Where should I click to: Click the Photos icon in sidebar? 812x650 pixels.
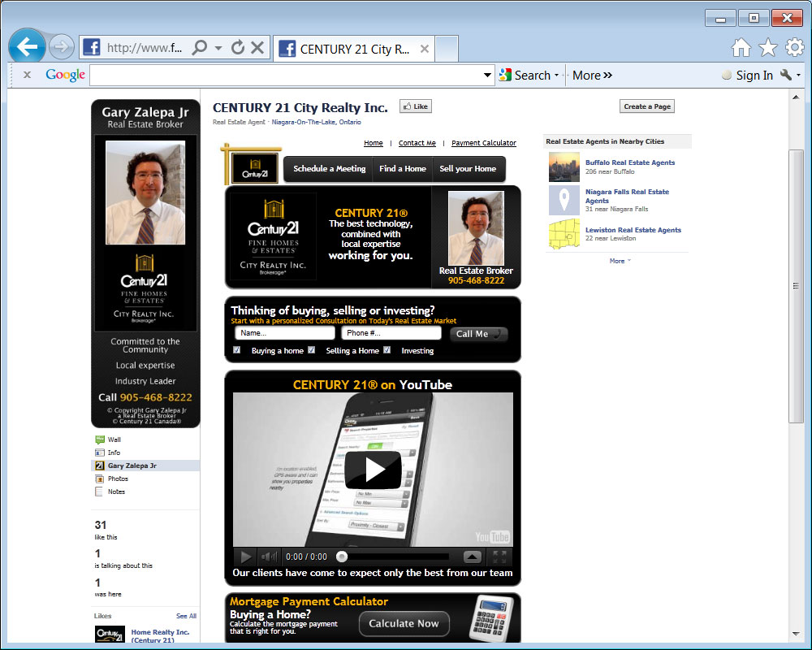click(x=99, y=479)
